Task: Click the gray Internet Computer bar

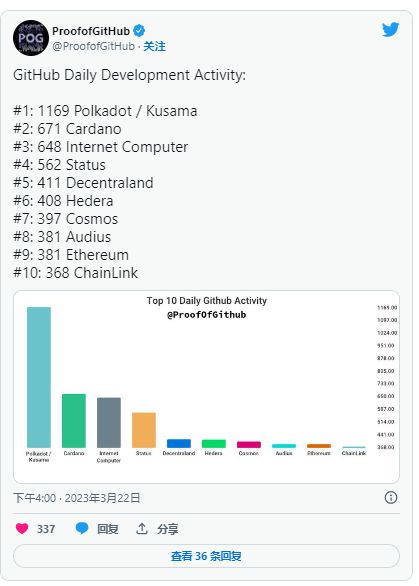Action: [x=109, y=423]
